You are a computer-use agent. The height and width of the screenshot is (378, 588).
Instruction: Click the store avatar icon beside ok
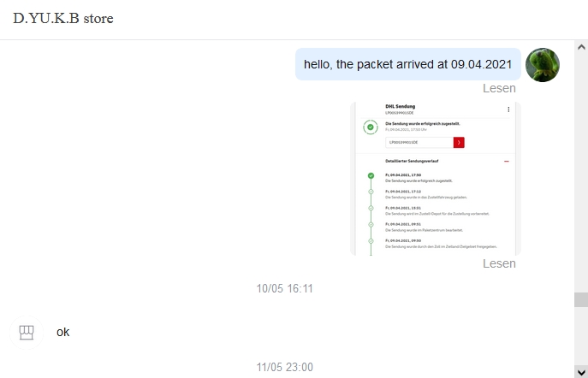click(x=27, y=333)
